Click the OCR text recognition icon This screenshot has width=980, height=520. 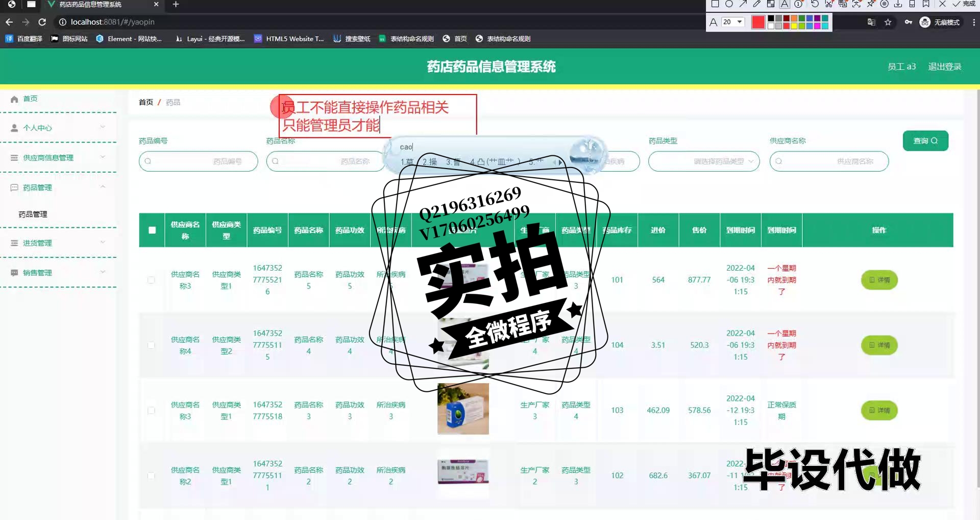coord(856,4)
